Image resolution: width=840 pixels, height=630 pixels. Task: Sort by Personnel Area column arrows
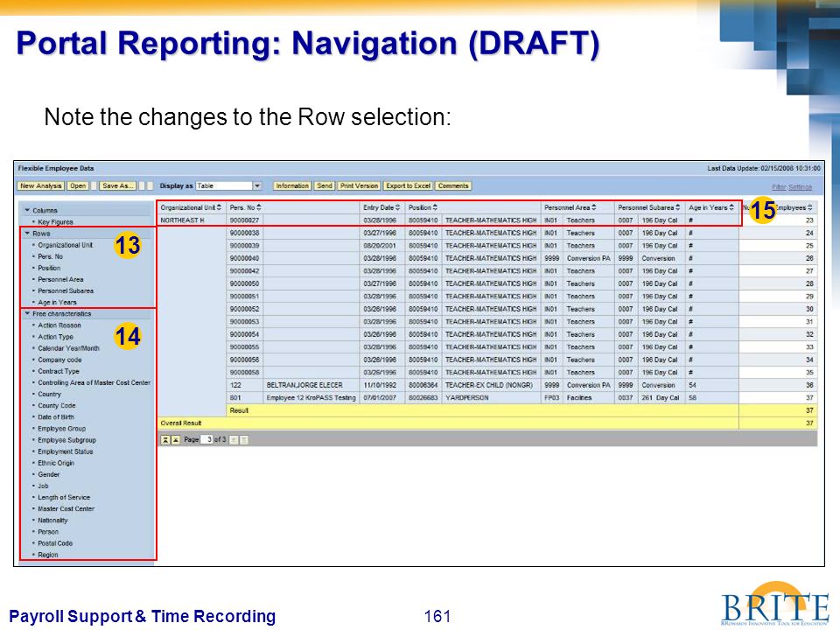pos(593,207)
